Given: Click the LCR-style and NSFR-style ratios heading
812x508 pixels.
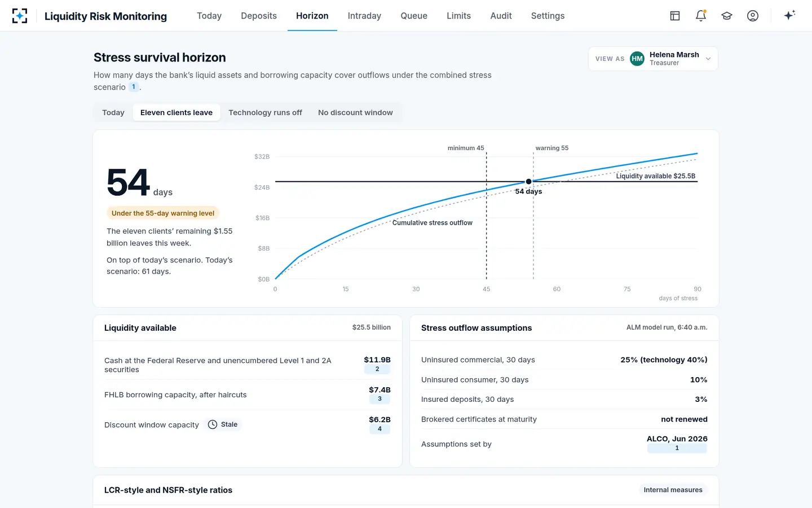Looking at the screenshot, I should click(x=168, y=490).
